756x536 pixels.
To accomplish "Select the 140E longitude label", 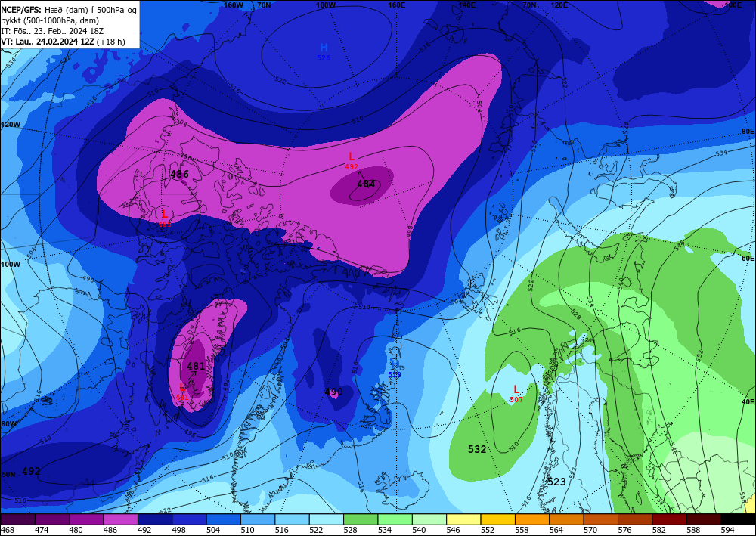I will click(466, 5).
